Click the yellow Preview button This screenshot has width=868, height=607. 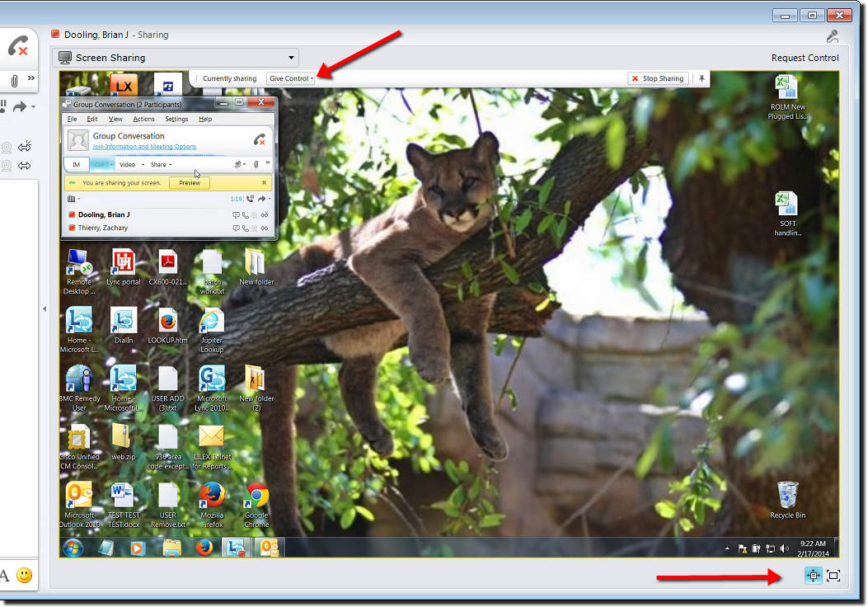point(190,183)
